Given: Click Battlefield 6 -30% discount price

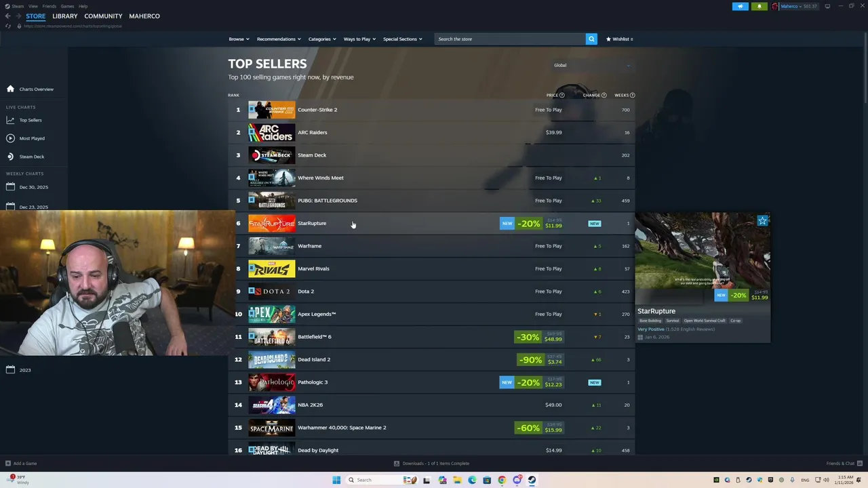Looking at the screenshot, I should [x=538, y=337].
